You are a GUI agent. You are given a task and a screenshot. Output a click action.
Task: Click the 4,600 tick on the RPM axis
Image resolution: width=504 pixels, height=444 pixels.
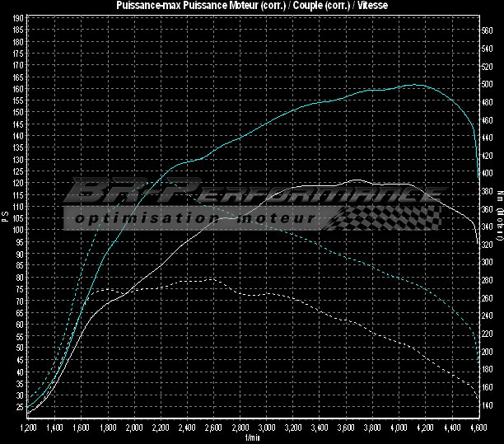pos(478,428)
